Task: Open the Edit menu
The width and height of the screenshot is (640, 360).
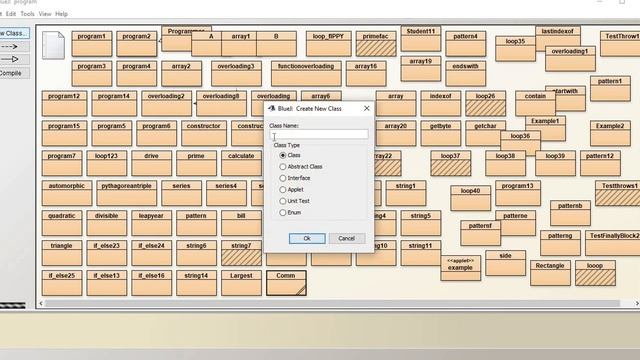Action: 11,14
